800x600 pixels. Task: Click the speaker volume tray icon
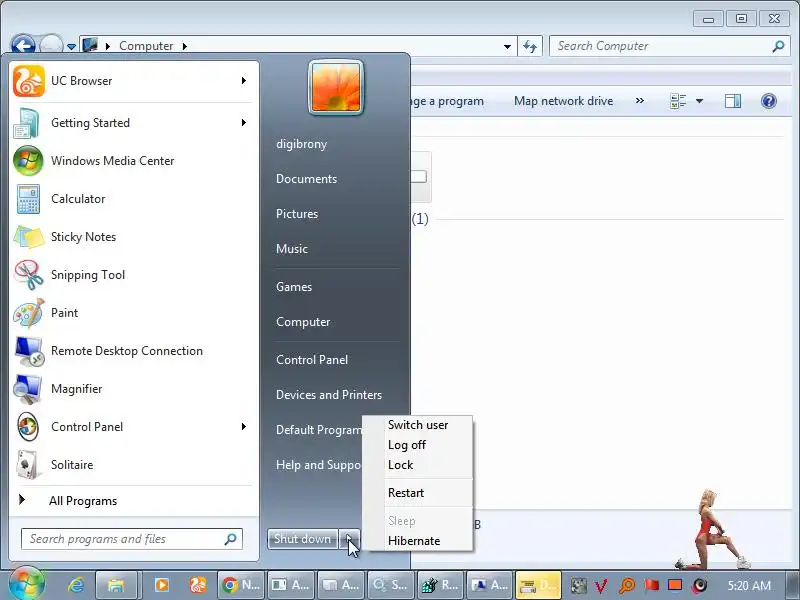click(x=701, y=585)
